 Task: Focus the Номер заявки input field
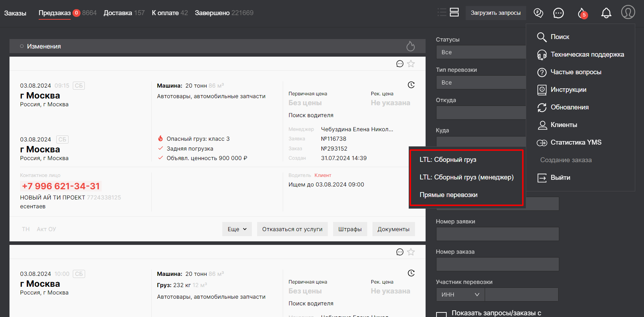coord(497,234)
